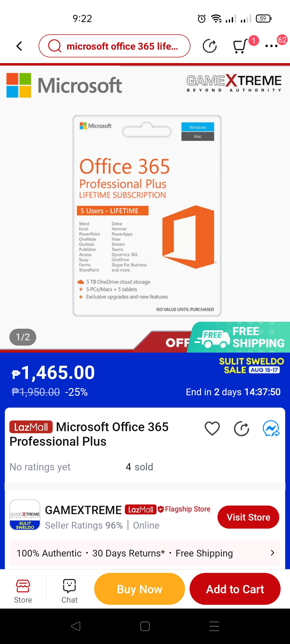Tap the Sulit Sweldo Sale banner
Viewport: 290px width, 644px height.
tap(251, 365)
